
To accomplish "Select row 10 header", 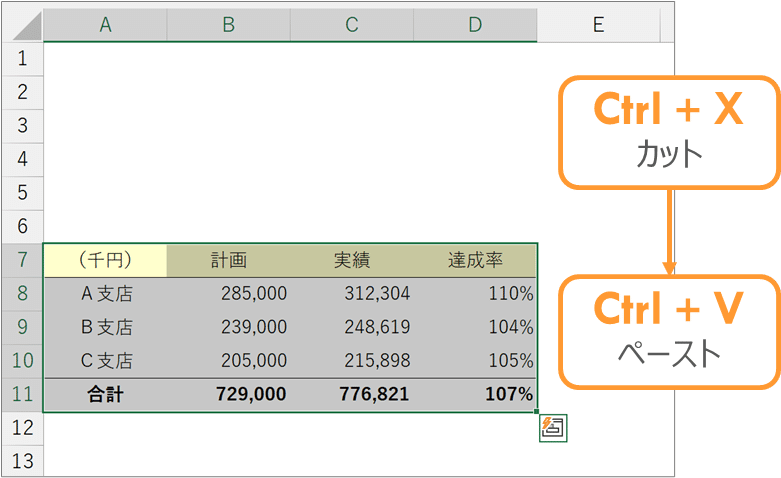I will [x=22, y=361].
